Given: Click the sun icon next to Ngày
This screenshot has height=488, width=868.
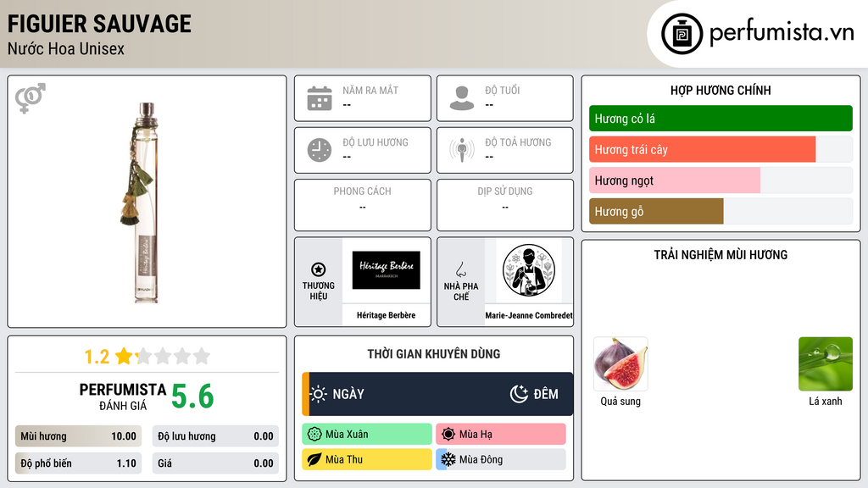Looking at the screenshot, I should [x=319, y=394].
